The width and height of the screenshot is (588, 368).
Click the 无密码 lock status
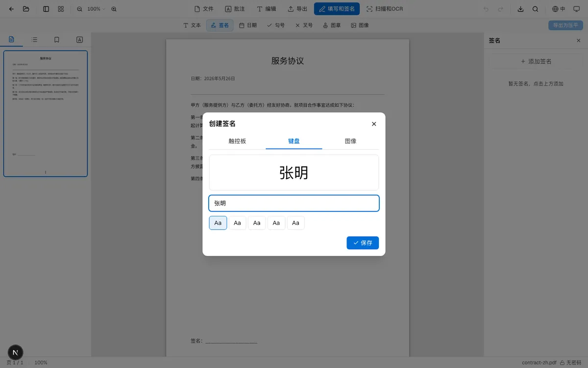(x=571, y=363)
